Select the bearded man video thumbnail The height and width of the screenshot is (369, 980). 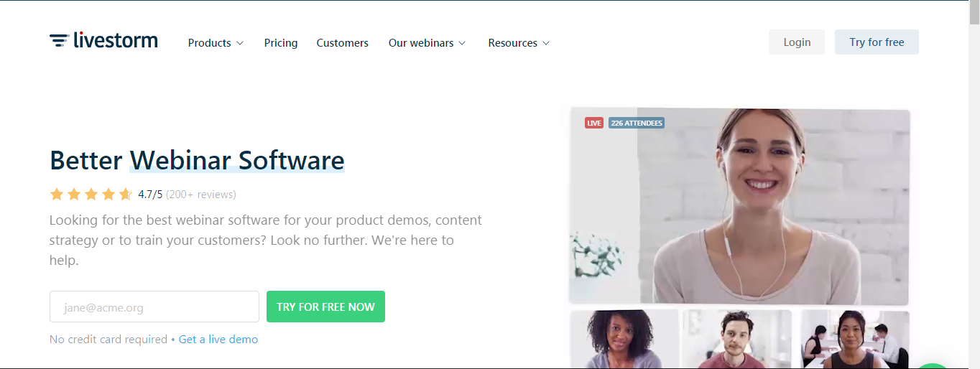pyautogui.click(x=736, y=339)
